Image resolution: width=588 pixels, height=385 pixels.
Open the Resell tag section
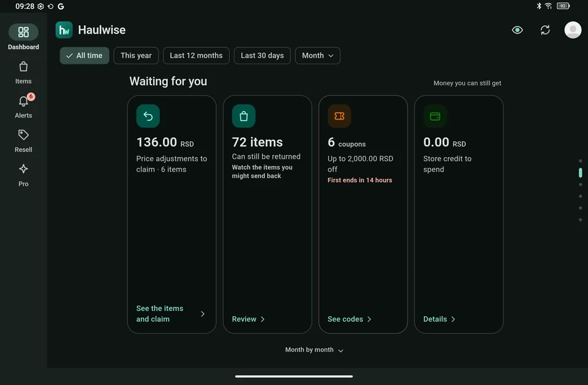23,141
